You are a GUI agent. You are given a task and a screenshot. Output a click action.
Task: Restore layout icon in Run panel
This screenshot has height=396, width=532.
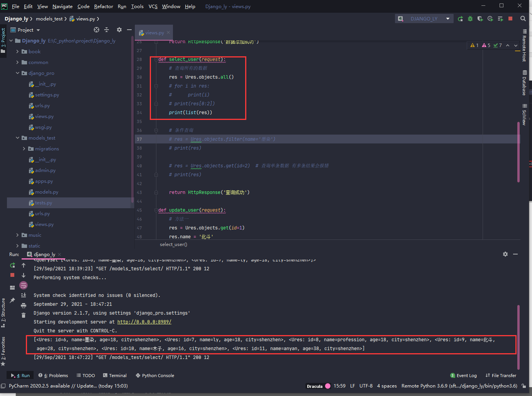click(x=12, y=287)
